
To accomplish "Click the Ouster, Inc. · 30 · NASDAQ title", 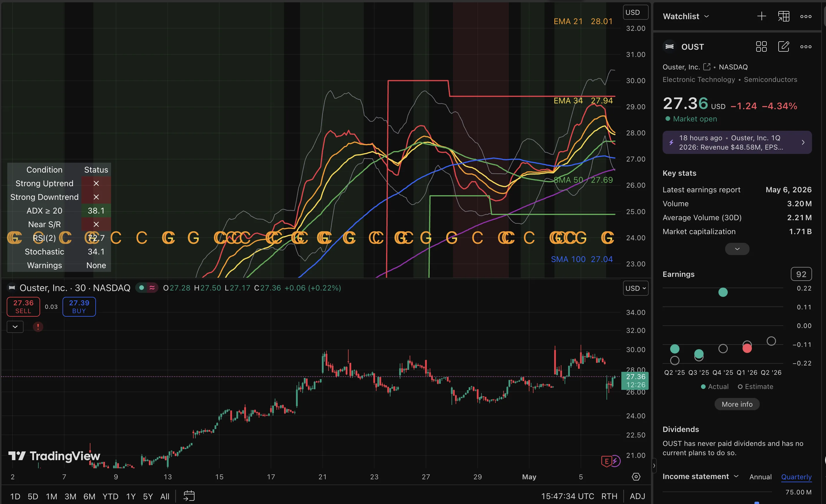I will pyautogui.click(x=75, y=288).
